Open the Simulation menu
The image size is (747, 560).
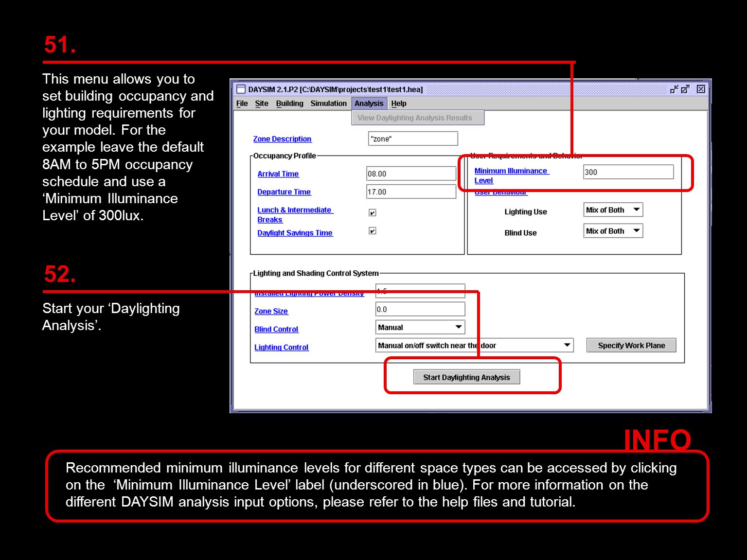(x=329, y=104)
